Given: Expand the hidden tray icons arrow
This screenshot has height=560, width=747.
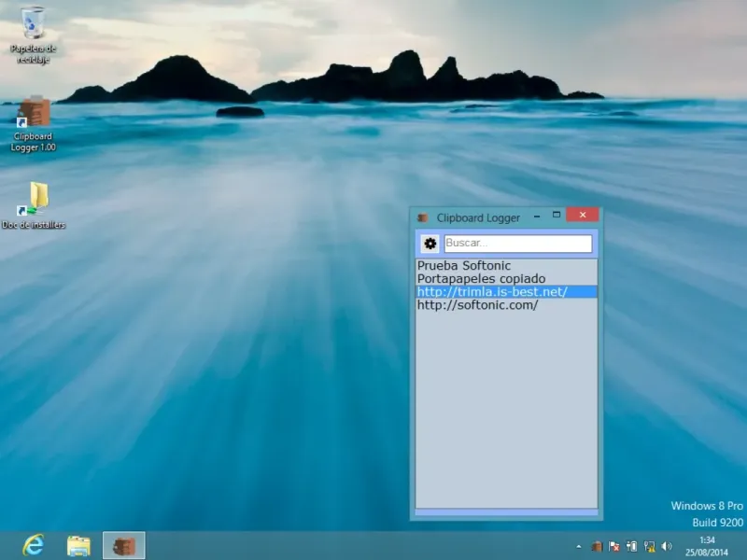Looking at the screenshot, I should [579, 546].
